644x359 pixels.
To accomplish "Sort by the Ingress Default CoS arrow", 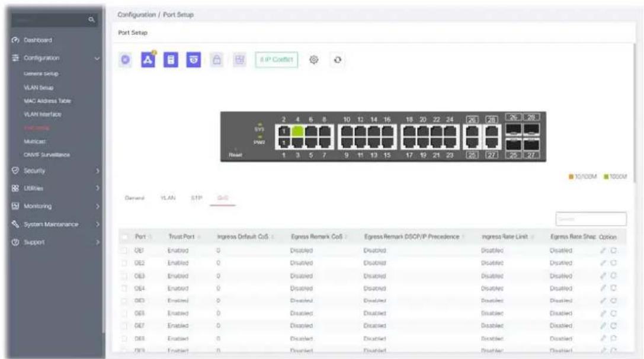I will tap(273, 237).
